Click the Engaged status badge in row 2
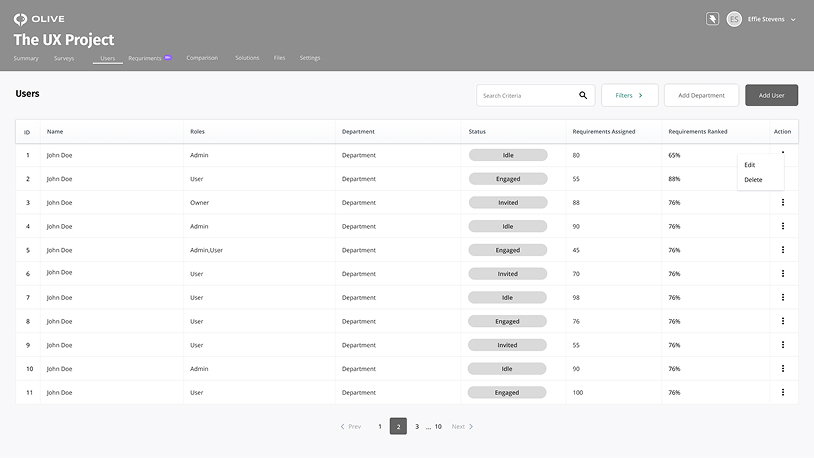The height and width of the screenshot is (458, 814). click(508, 179)
